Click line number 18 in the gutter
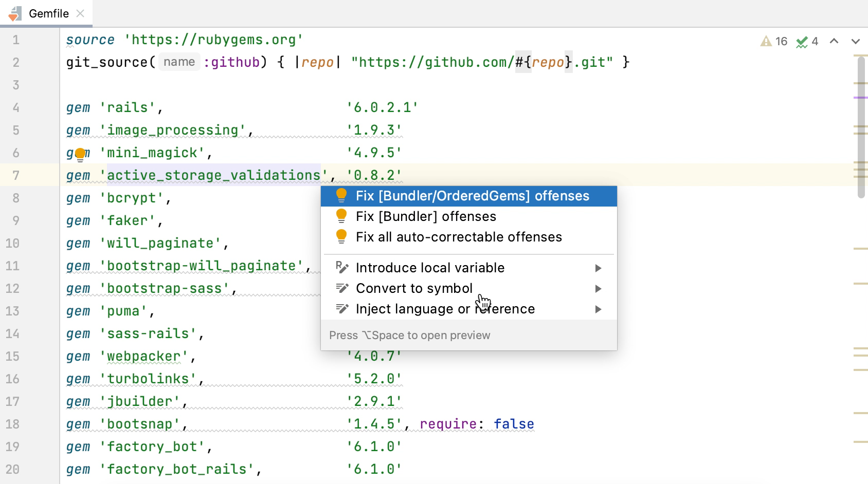Image resolution: width=868 pixels, height=484 pixels. point(13,424)
